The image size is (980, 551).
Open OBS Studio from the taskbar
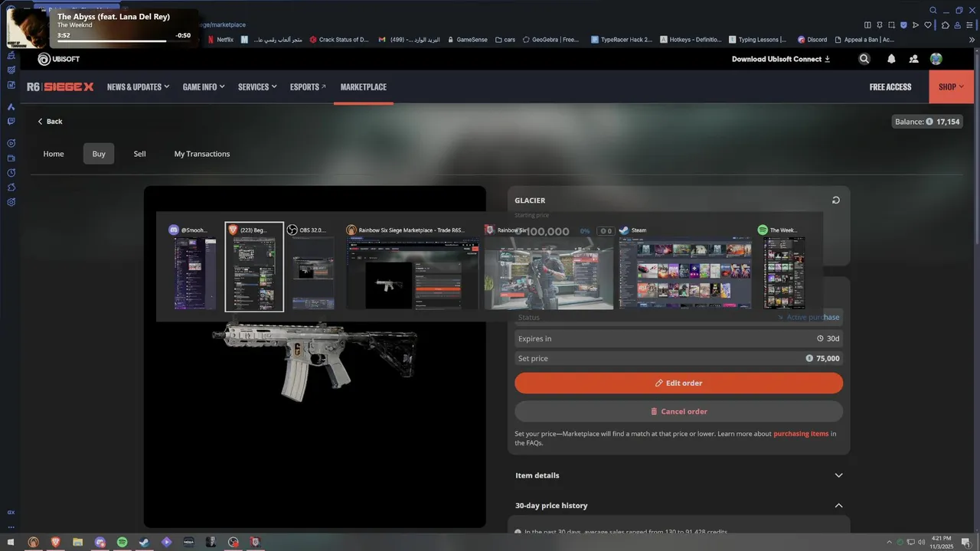coord(233,542)
